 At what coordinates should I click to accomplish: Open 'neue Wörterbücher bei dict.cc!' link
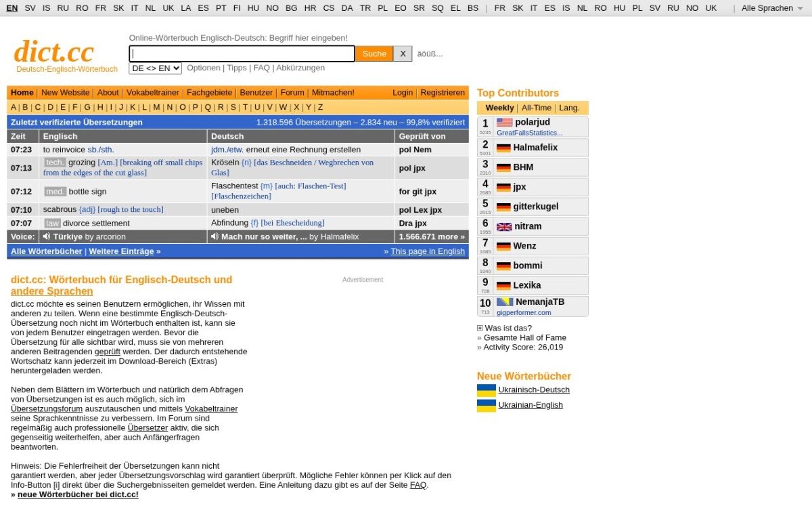78,495
